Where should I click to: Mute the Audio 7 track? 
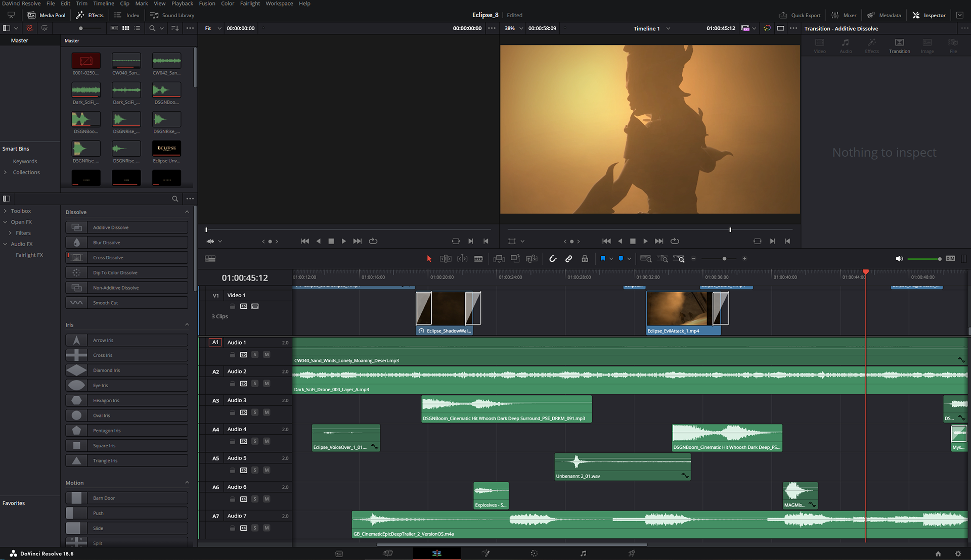(267, 528)
